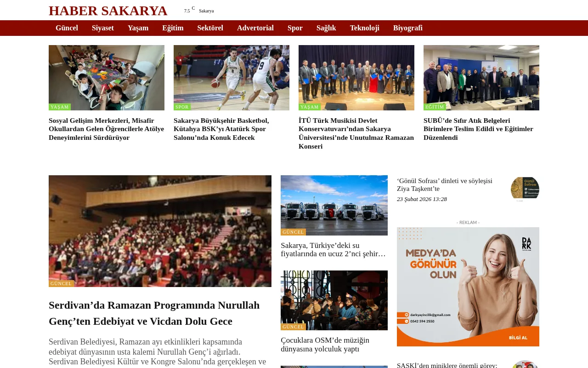The height and width of the screenshot is (368, 588).
Task: Select Biyografi in the navigation bar
Action: tap(407, 28)
